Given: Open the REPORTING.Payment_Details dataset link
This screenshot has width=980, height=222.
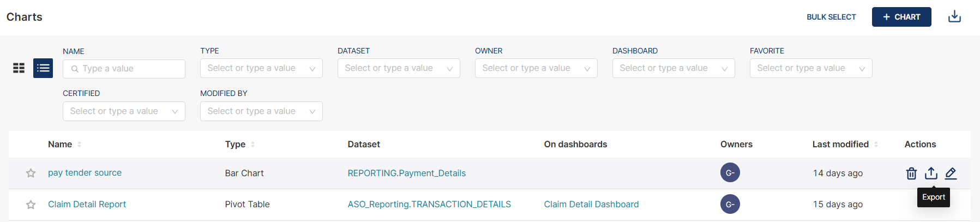Looking at the screenshot, I should (406, 173).
